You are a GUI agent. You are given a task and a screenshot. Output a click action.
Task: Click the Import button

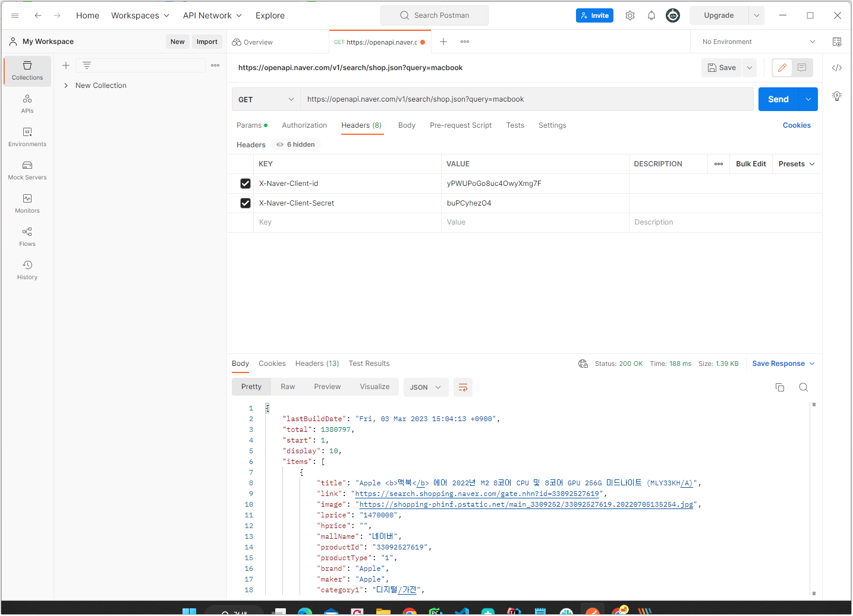[207, 42]
